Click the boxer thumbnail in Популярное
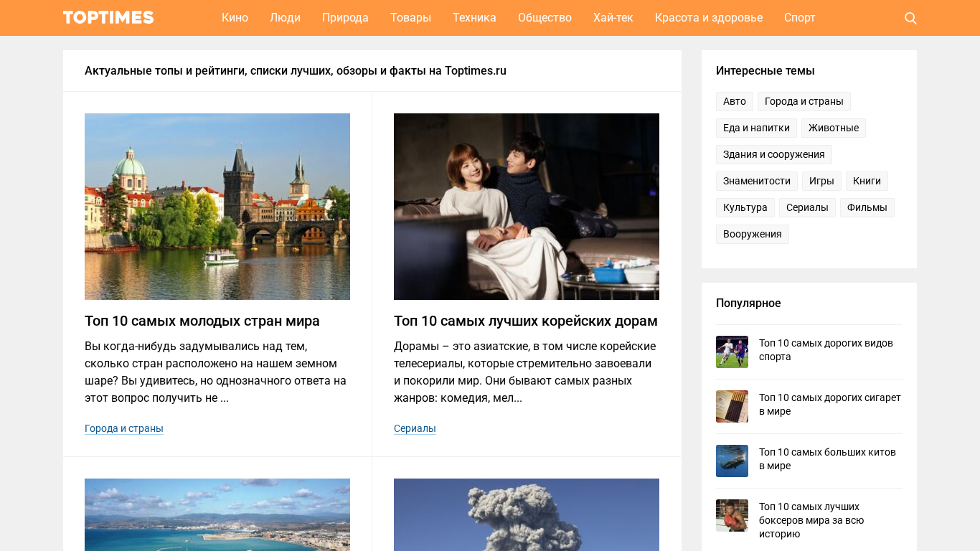The width and height of the screenshot is (980, 551). [732, 515]
